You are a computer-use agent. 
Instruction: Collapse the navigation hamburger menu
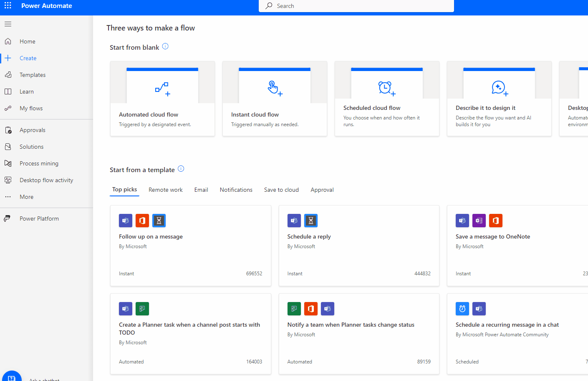[x=8, y=24]
